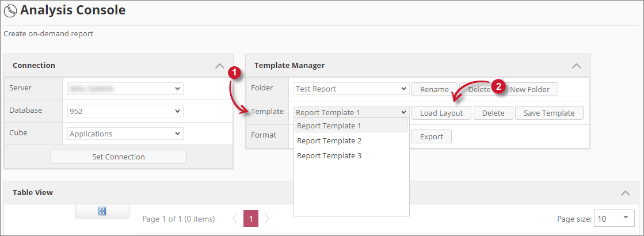Collapse the Template Manager panel

(x=576, y=66)
